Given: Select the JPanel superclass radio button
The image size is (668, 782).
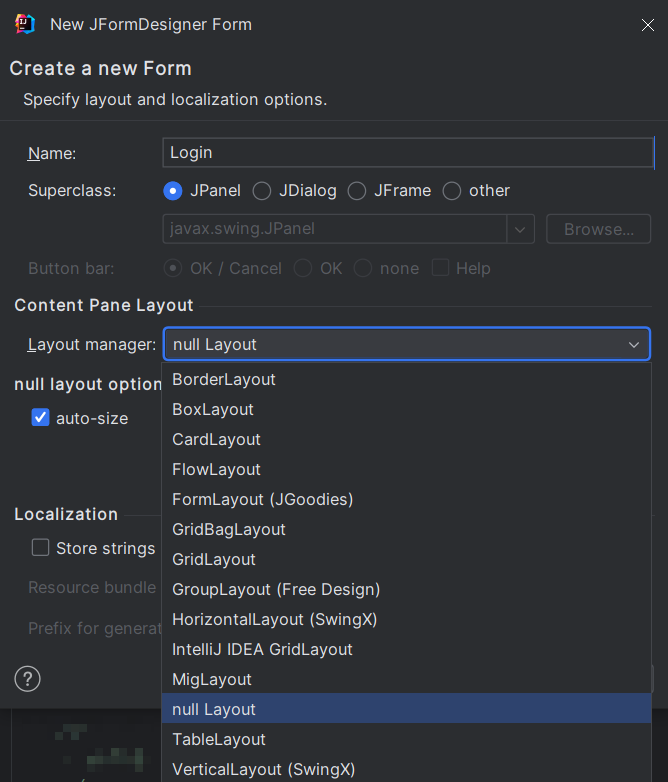Looking at the screenshot, I should (x=173, y=190).
